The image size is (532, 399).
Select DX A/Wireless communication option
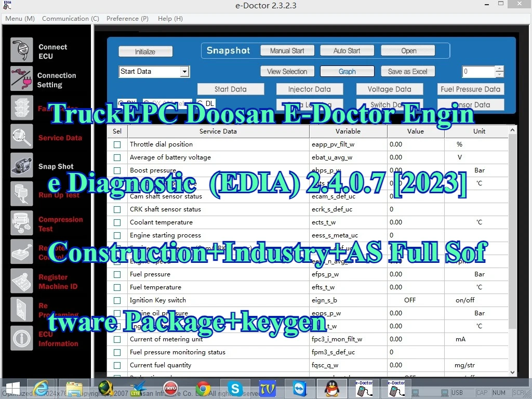[147, 102]
